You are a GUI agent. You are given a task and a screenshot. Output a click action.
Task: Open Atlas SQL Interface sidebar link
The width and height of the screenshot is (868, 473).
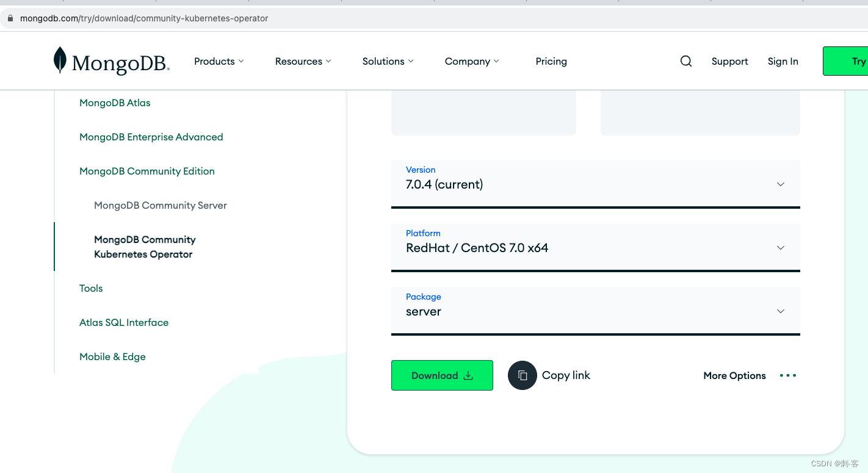pos(124,322)
